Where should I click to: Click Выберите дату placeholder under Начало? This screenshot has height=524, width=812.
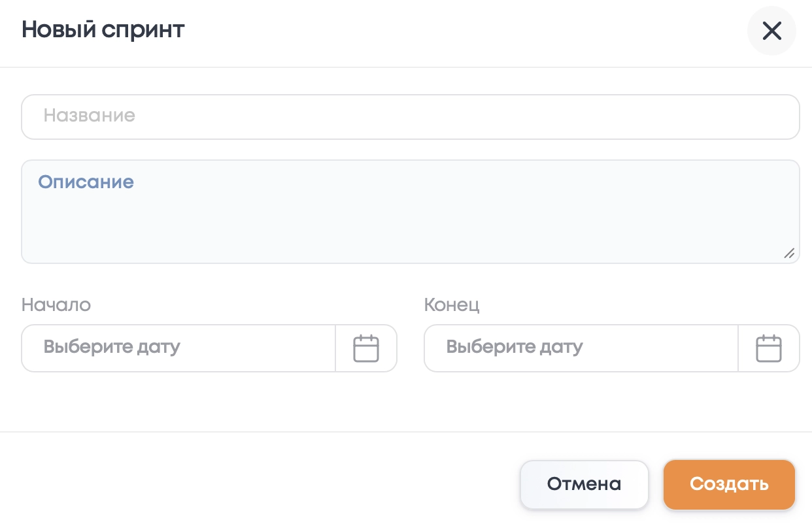112,346
